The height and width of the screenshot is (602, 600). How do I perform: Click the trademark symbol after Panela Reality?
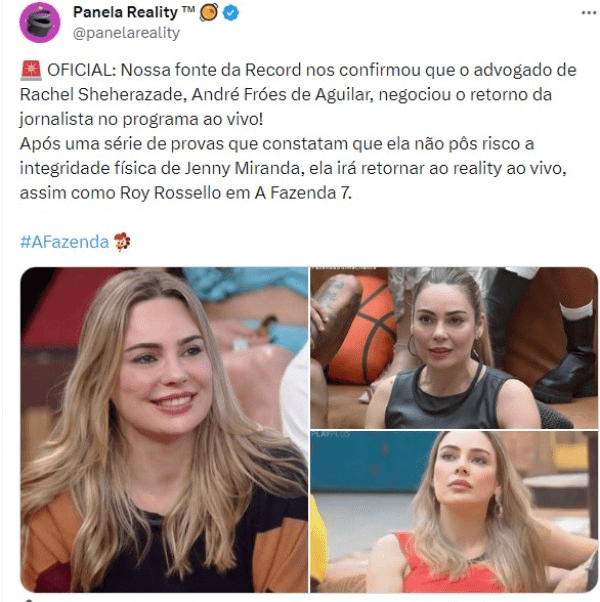coord(188,9)
